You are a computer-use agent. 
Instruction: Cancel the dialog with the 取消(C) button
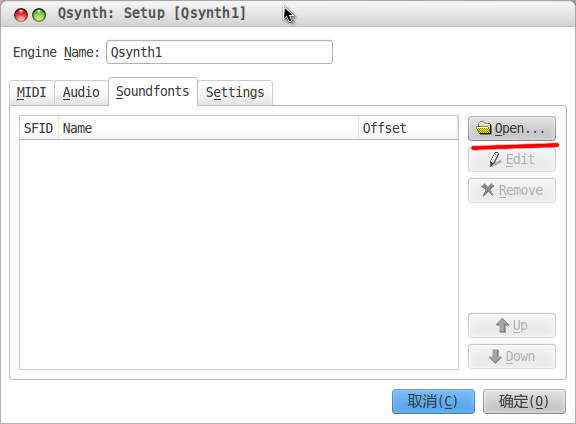433,401
